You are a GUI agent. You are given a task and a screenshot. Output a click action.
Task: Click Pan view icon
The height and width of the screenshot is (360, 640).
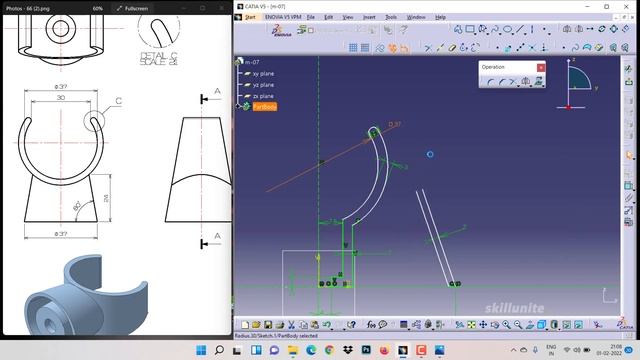(483, 325)
